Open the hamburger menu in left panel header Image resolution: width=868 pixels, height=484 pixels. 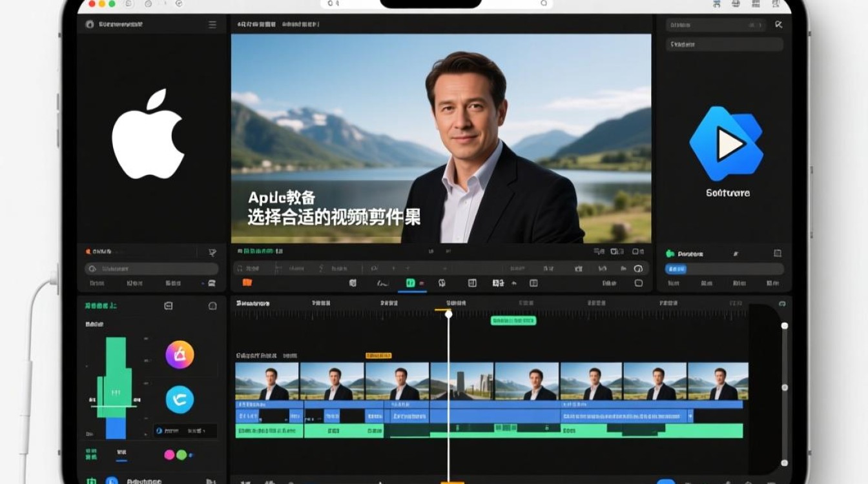(x=212, y=25)
